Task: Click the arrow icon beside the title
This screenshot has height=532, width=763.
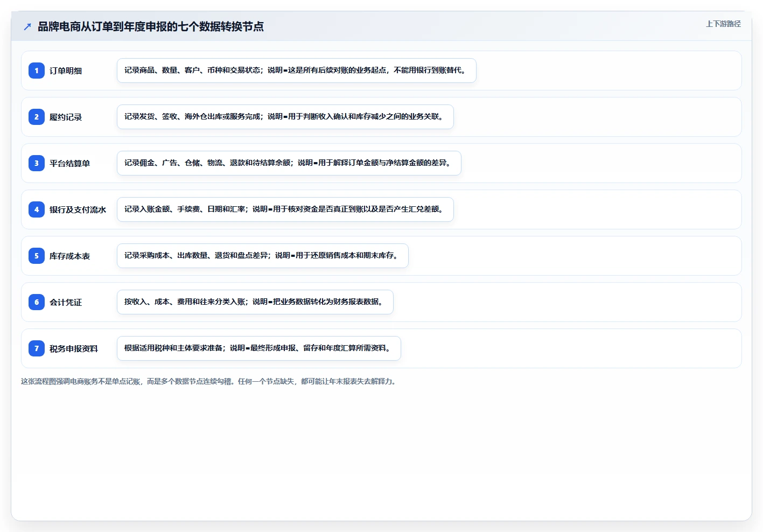Action: pos(27,26)
